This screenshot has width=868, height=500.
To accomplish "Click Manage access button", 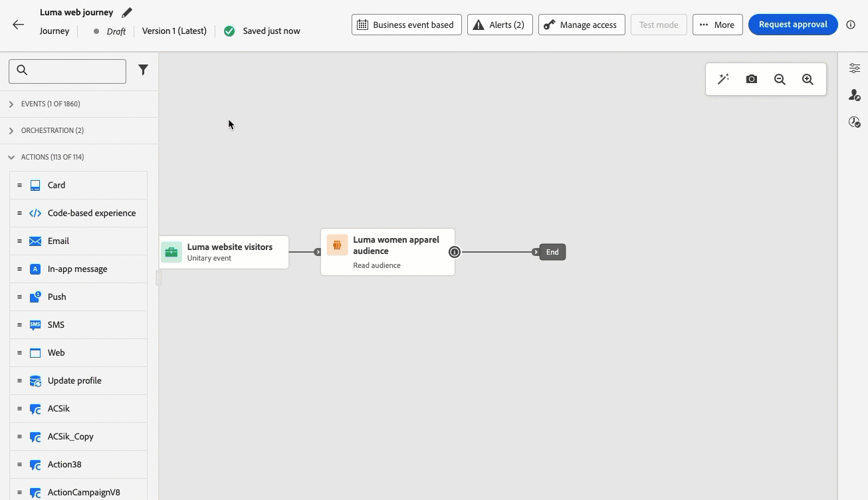I will tap(582, 25).
